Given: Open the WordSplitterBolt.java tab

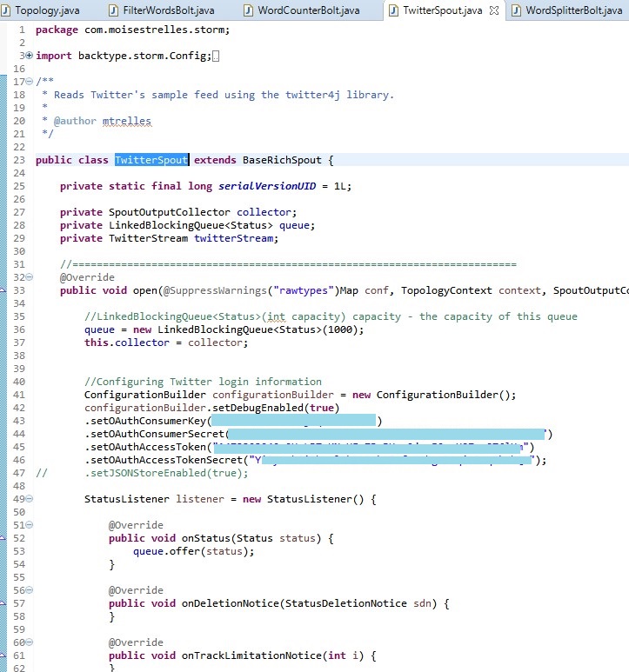Looking at the screenshot, I should (x=573, y=10).
